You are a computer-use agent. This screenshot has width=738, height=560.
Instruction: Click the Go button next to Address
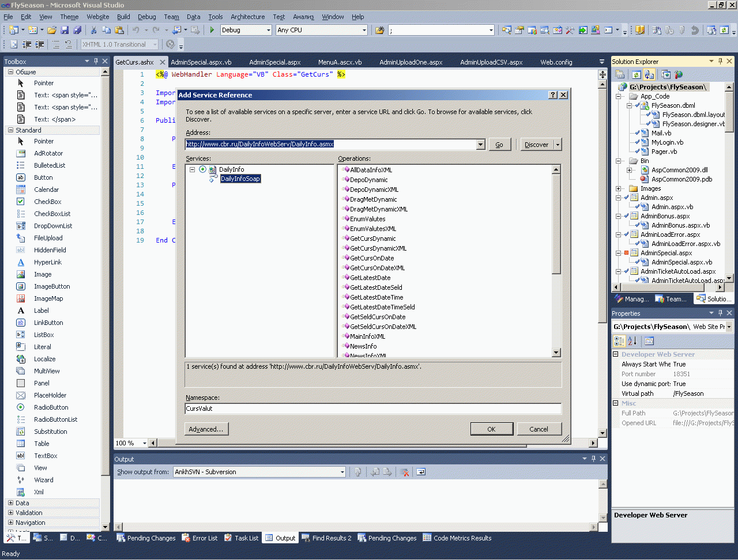(499, 145)
